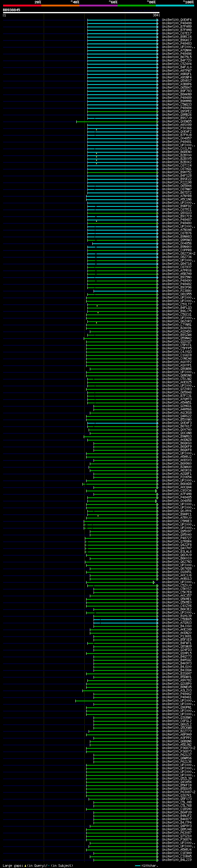Click the purple ~60% identity color segment
Screen dimensions: 197x868
coord(98,6)
